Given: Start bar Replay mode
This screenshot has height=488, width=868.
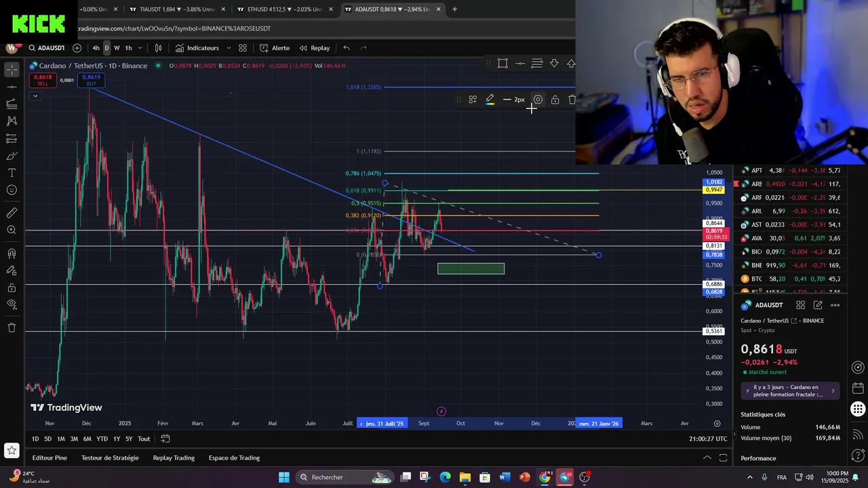Looking at the screenshot, I should 315,48.
